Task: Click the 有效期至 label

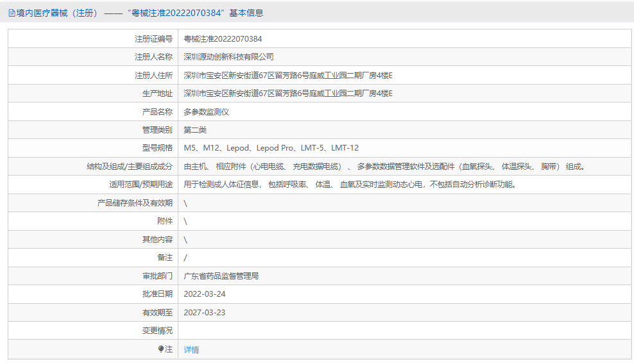Action: tap(157, 312)
